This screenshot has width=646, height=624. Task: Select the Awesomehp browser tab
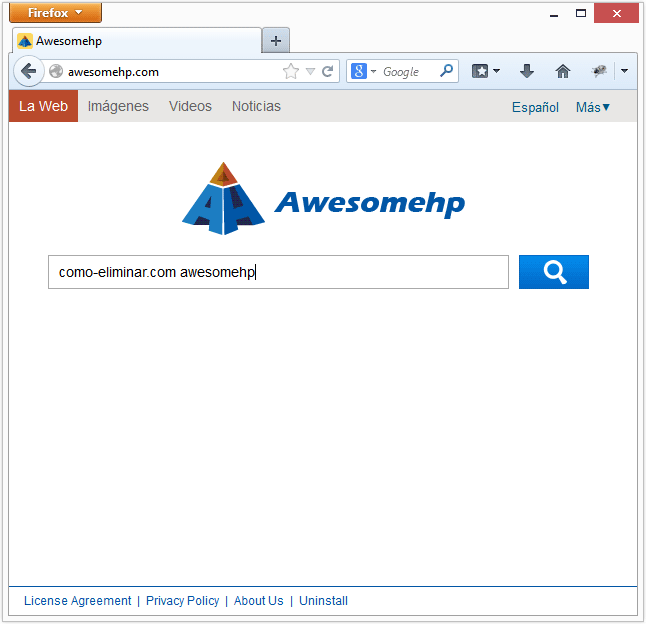137,41
